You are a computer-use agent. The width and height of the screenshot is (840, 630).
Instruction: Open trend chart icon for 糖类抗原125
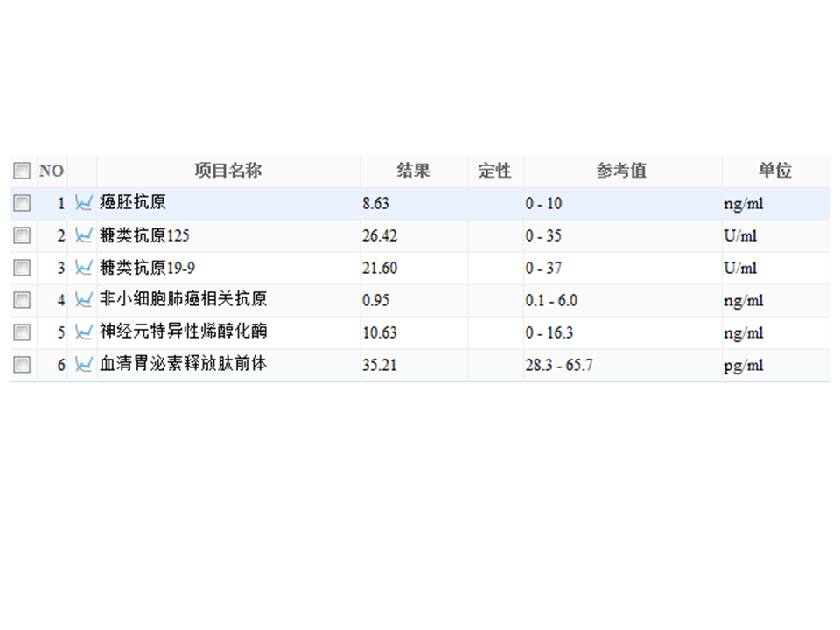click(x=84, y=235)
